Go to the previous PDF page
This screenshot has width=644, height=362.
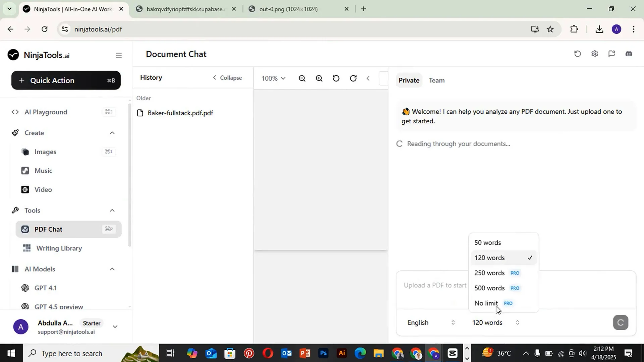coord(368,78)
